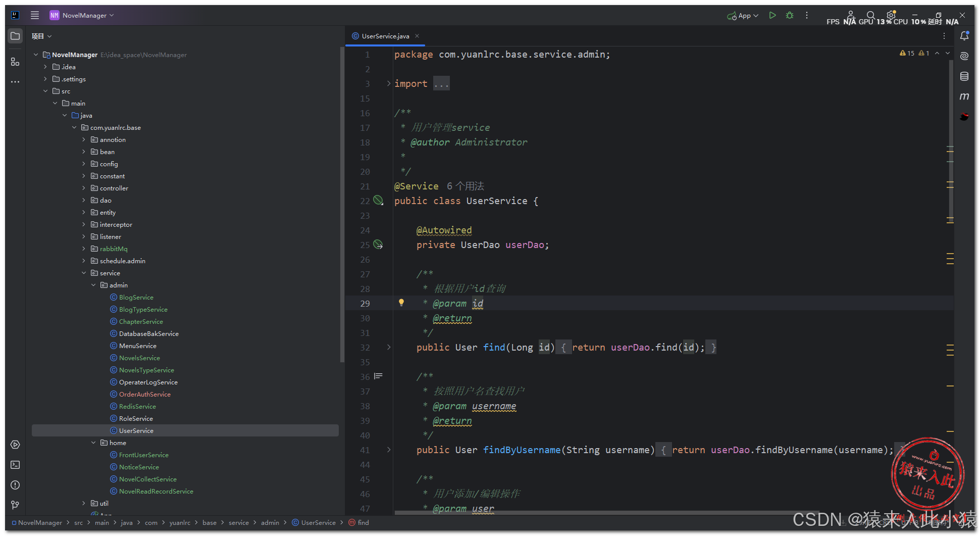This screenshot has width=980, height=536.
Task: Open the project view dropdown
Action: (x=41, y=36)
